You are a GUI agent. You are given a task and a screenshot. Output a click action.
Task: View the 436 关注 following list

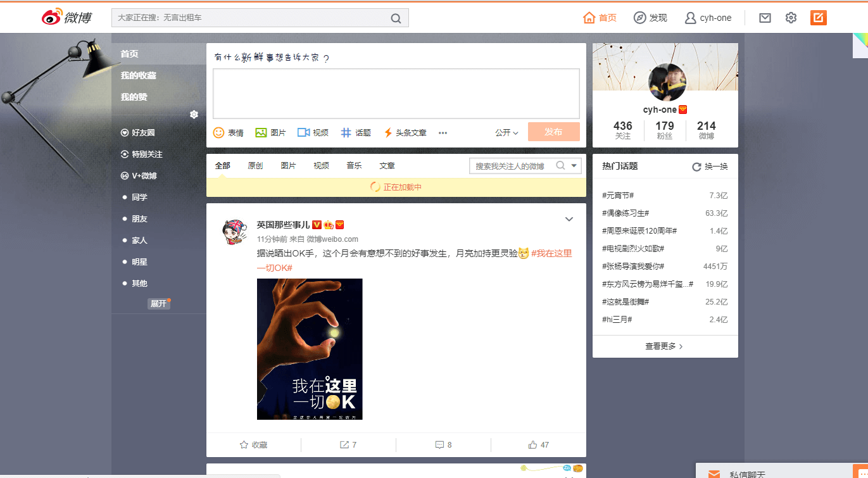click(623, 130)
